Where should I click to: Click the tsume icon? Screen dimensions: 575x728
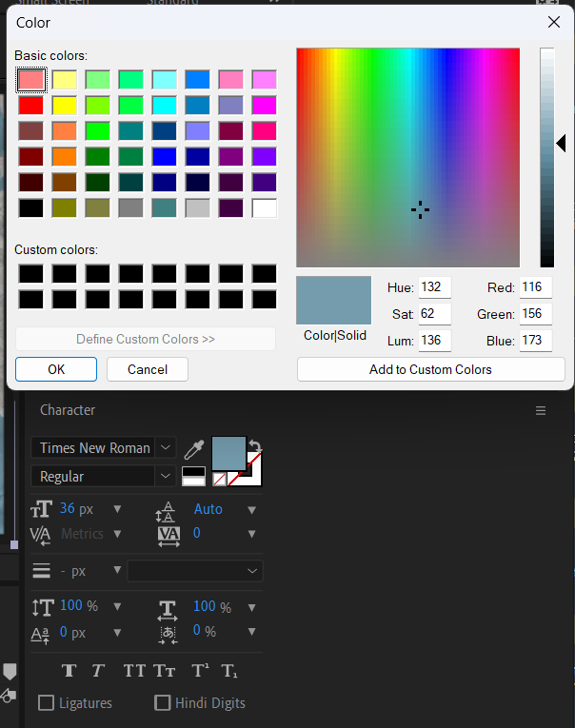(169, 635)
